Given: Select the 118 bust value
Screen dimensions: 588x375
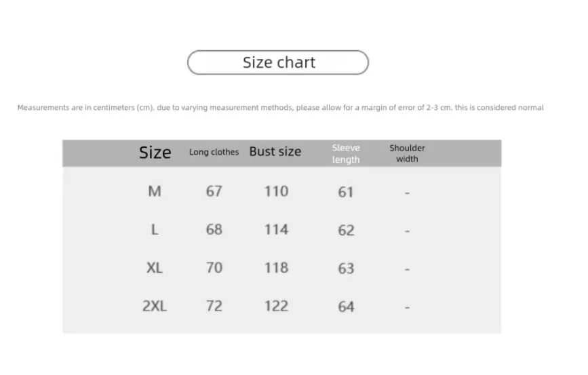Looking at the screenshot, I should [x=276, y=268].
